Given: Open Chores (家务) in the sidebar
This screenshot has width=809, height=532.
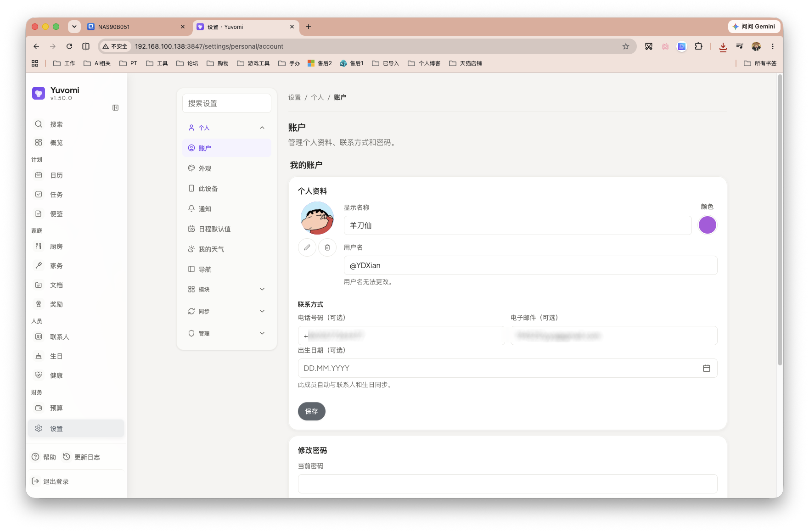Looking at the screenshot, I should point(76,266).
